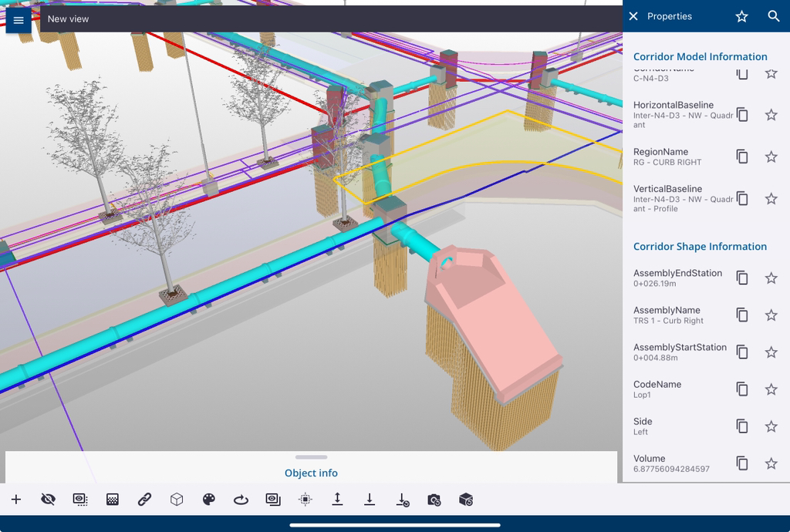Copy the AssemblyStartStation value
Image resolution: width=790 pixels, height=532 pixels.
[741, 352]
